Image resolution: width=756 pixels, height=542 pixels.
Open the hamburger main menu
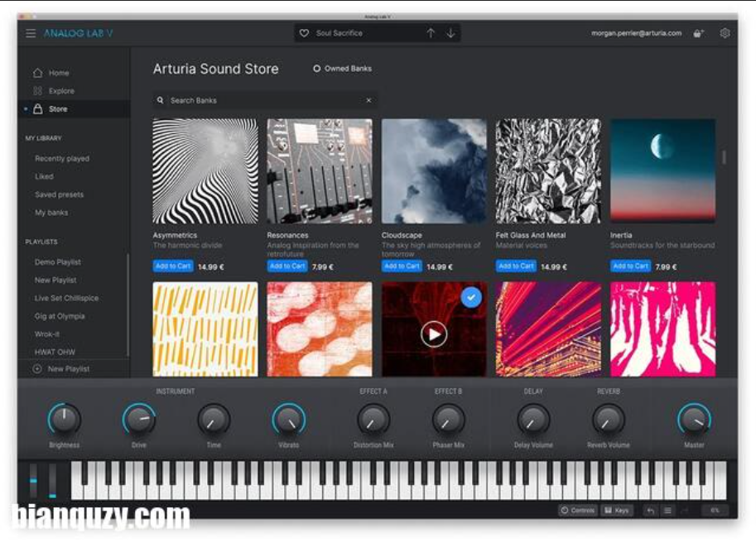click(31, 33)
